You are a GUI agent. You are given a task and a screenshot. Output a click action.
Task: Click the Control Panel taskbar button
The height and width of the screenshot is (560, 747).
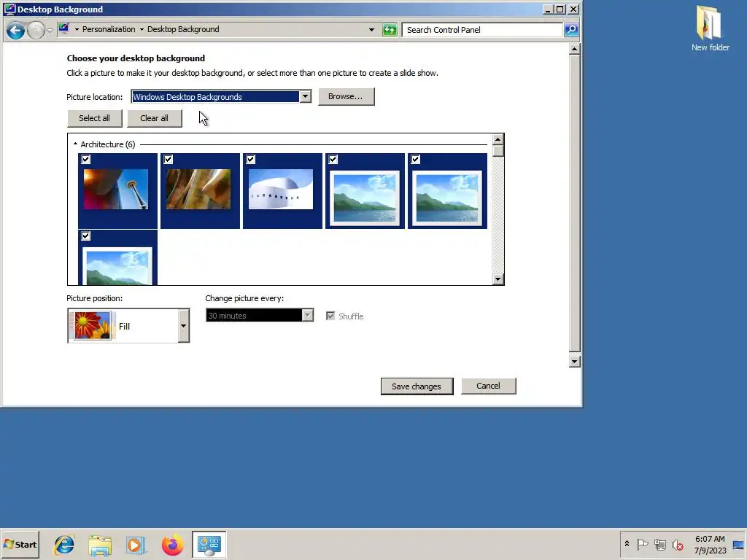tap(209, 545)
